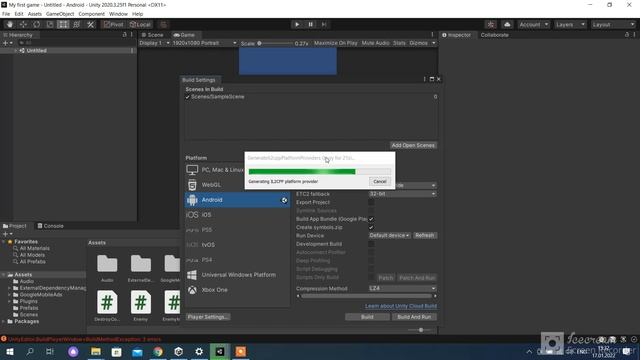Open the File menu

(6, 14)
